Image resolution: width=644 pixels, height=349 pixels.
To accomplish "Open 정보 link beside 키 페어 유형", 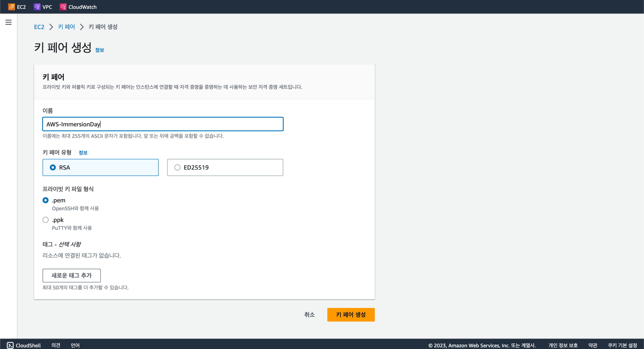I will [x=83, y=153].
